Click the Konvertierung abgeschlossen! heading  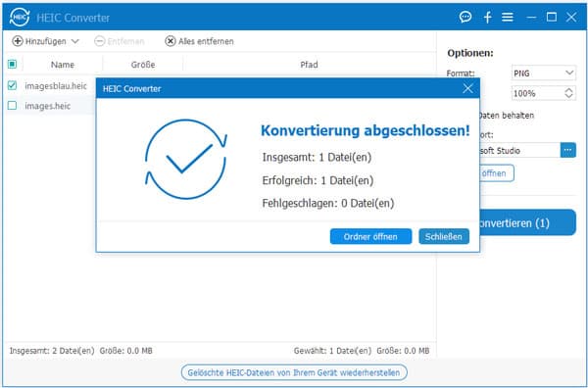pos(365,131)
